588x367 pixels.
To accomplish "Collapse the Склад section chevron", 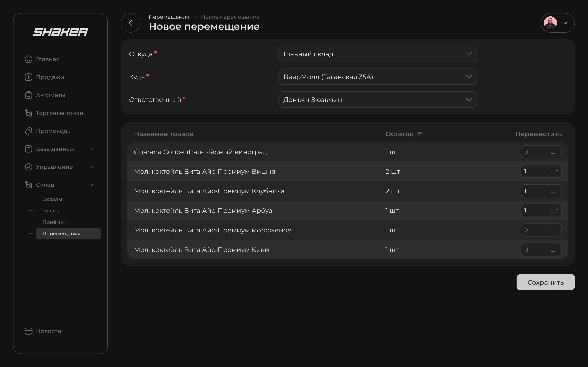I will 93,185.
